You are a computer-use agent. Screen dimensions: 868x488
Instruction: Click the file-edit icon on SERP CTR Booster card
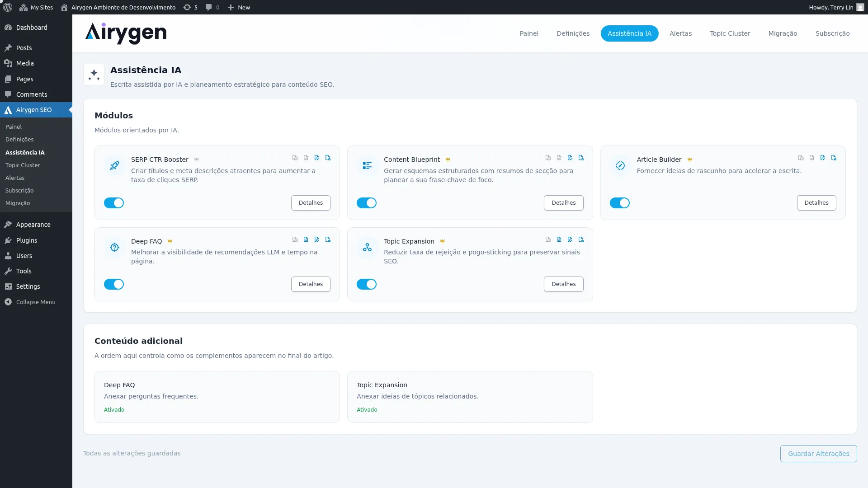click(x=317, y=158)
